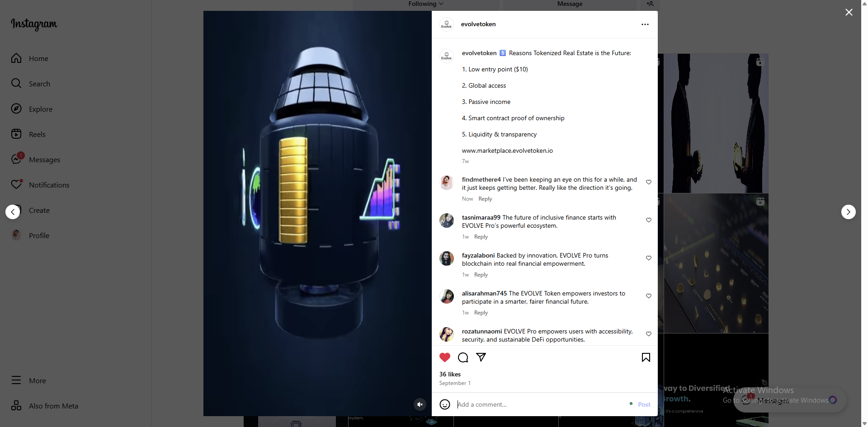The height and width of the screenshot is (427, 868).
Task: Click alisarahman745's avatar
Action: [447, 296]
